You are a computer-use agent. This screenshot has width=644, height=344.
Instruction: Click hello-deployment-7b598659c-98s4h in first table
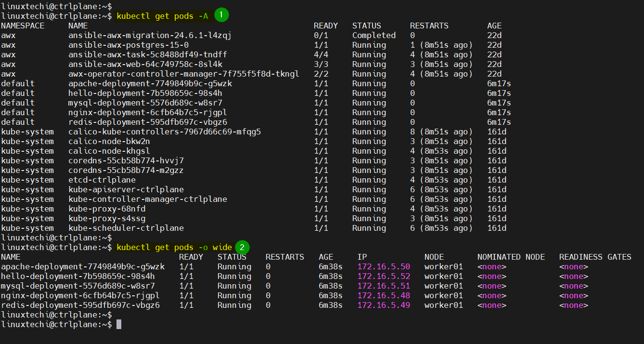(x=145, y=93)
